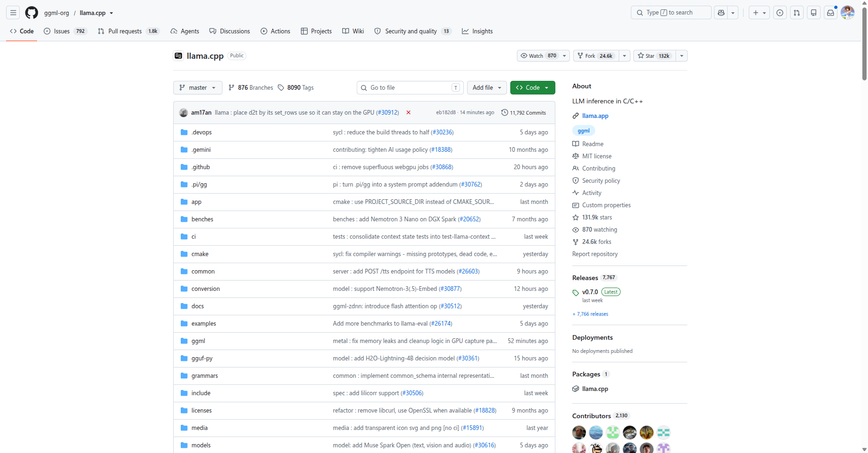Open the notifications inbox icon
868x453 pixels.
point(830,13)
